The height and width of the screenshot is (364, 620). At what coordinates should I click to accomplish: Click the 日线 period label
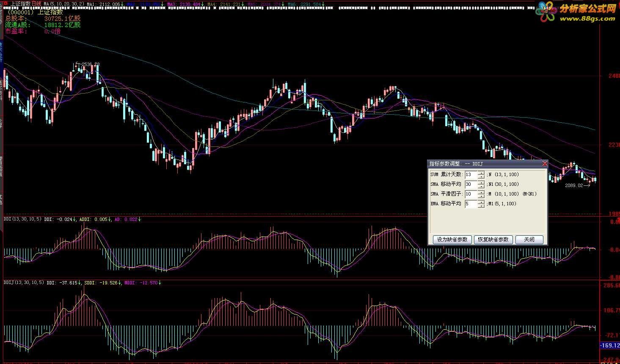tap(36, 3)
